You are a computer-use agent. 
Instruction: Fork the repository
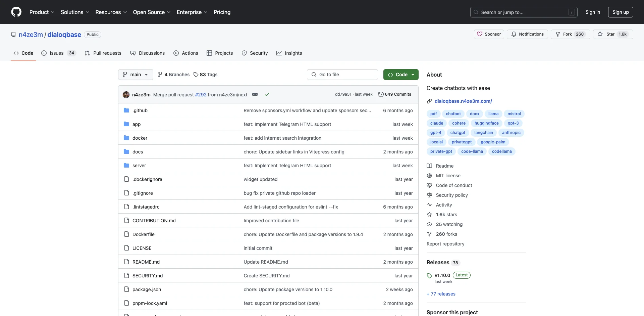coord(570,34)
